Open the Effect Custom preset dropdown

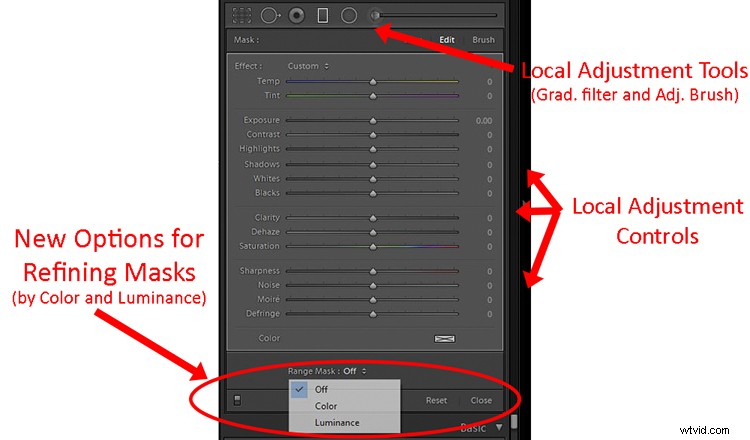pos(308,66)
